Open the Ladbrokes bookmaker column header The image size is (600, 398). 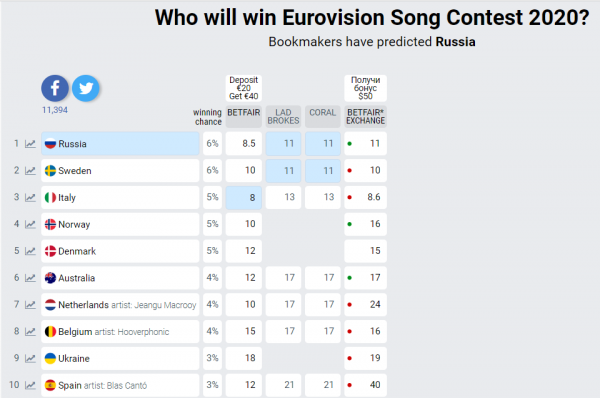[284, 116]
